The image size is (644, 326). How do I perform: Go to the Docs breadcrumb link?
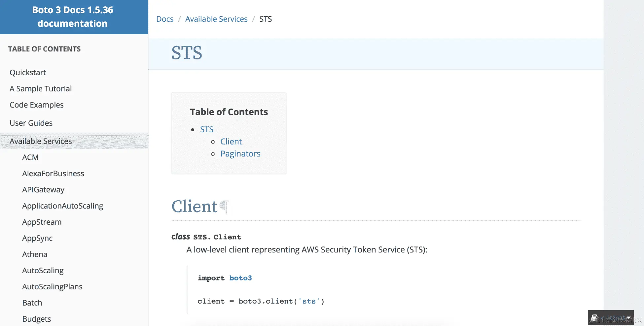165,19
